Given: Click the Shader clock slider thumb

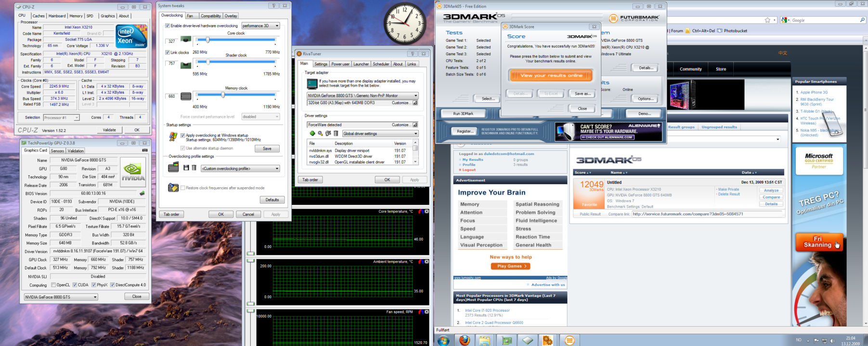Looking at the screenshot, I should pyautogui.click(x=207, y=62).
